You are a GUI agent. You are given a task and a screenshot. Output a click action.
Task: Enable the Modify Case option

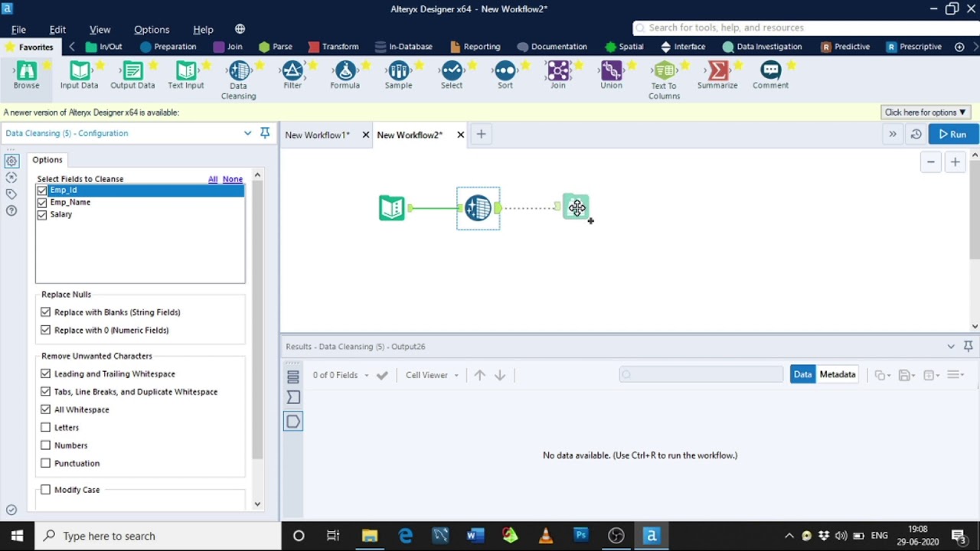click(x=46, y=490)
